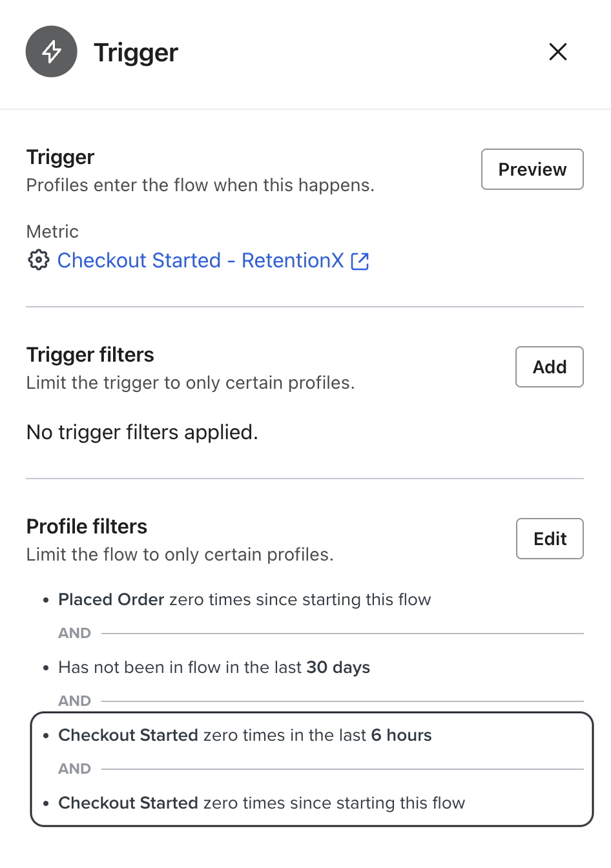Select the 'Has not been in flow' filter
The image size is (611, 868).
click(214, 667)
